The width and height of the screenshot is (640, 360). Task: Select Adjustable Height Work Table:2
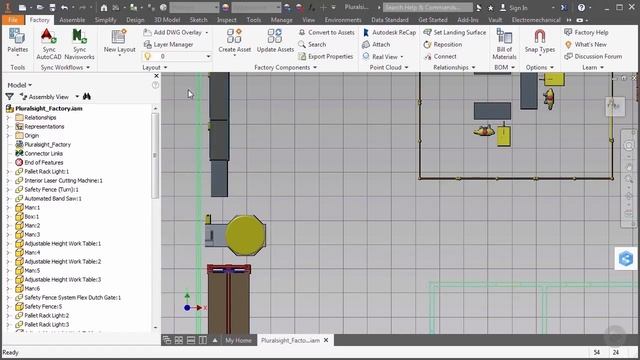tap(62, 261)
